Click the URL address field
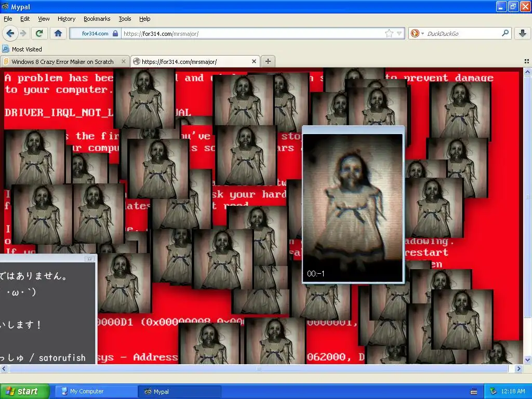 (253, 33)
